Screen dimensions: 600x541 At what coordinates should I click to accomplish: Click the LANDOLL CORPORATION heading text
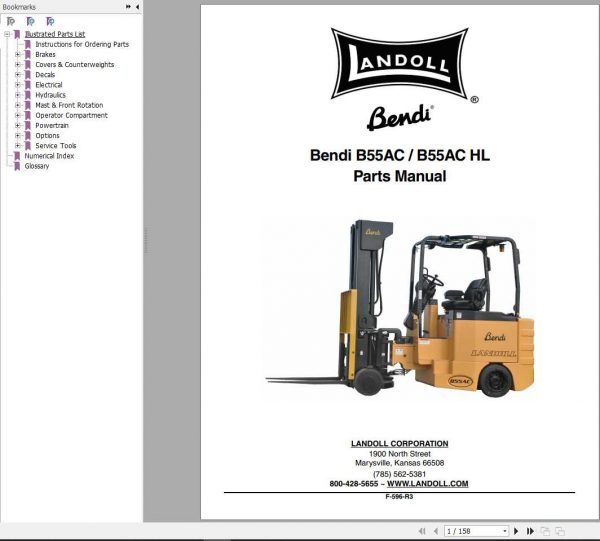pos(399,444)
